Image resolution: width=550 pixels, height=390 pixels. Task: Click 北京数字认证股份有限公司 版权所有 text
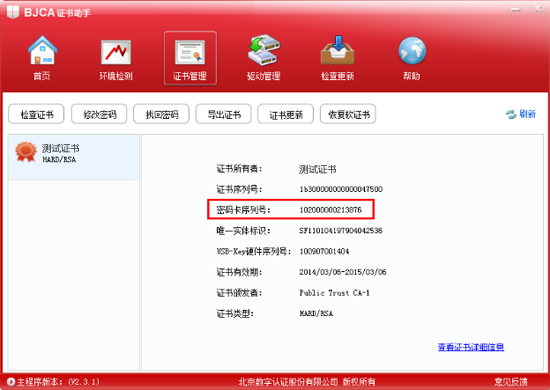[307, 382]
